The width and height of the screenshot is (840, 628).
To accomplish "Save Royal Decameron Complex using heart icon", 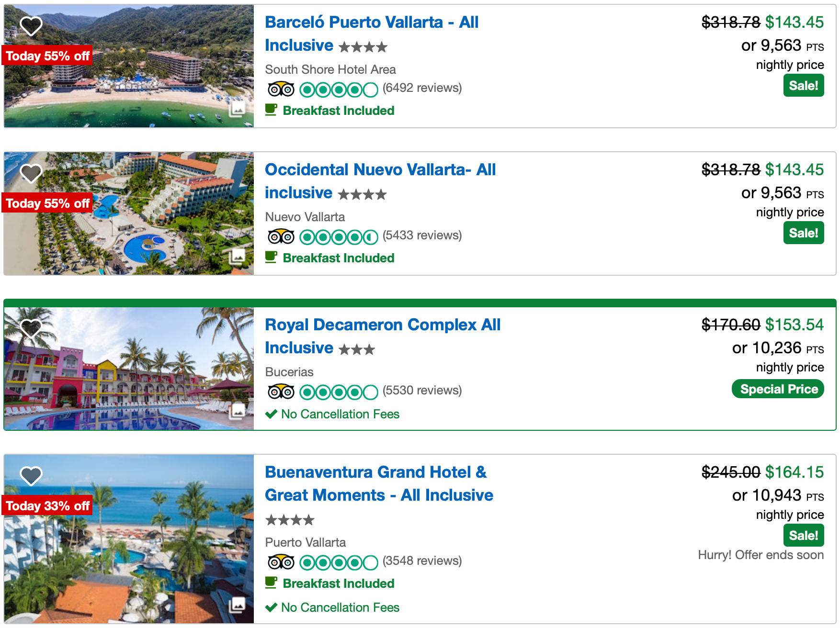I will tap(31, 328).
